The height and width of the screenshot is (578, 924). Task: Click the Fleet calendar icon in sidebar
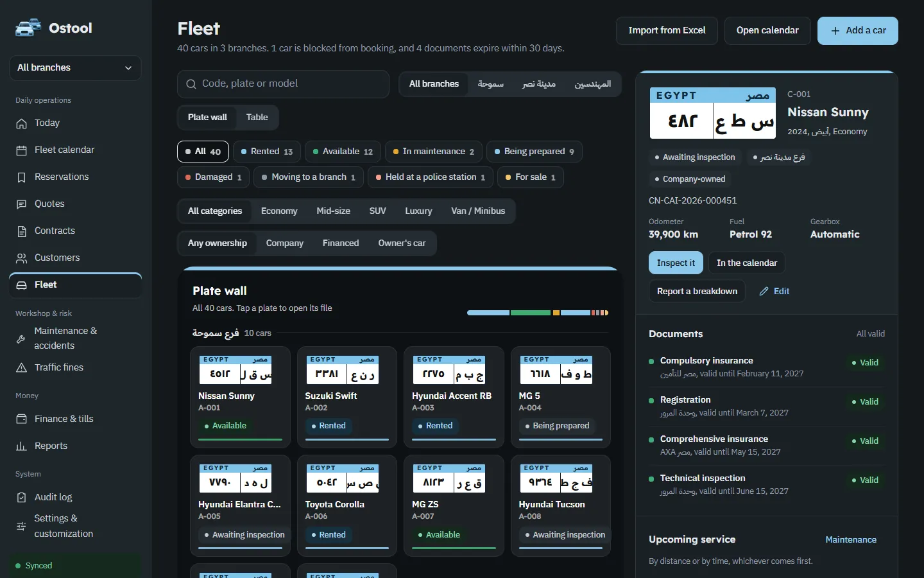22,150
